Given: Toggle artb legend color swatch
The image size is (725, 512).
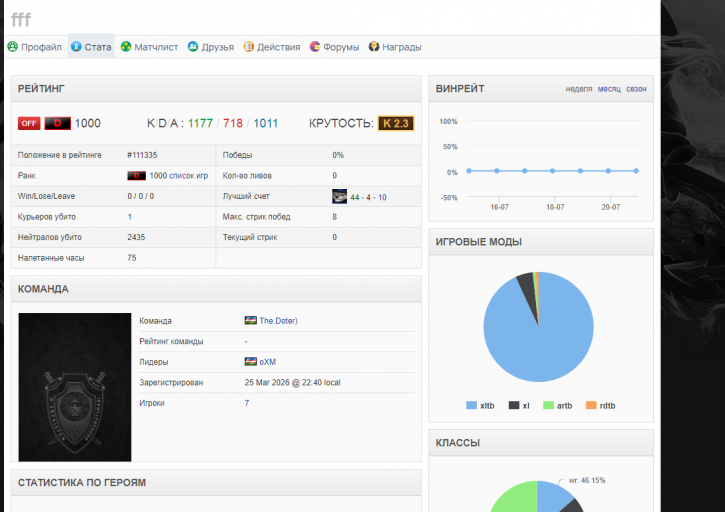Looking at the screenshot, I should coord(548,405).
